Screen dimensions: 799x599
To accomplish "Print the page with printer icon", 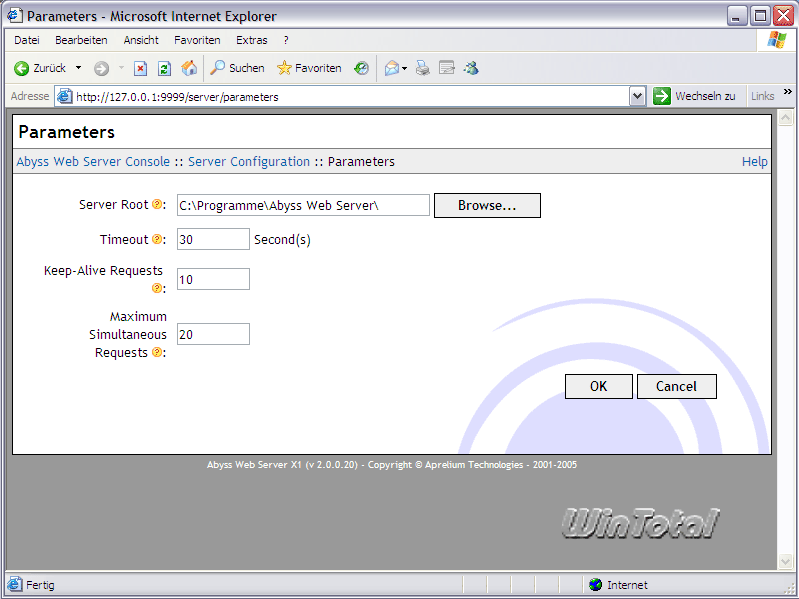I will click(x=422, y=68).
